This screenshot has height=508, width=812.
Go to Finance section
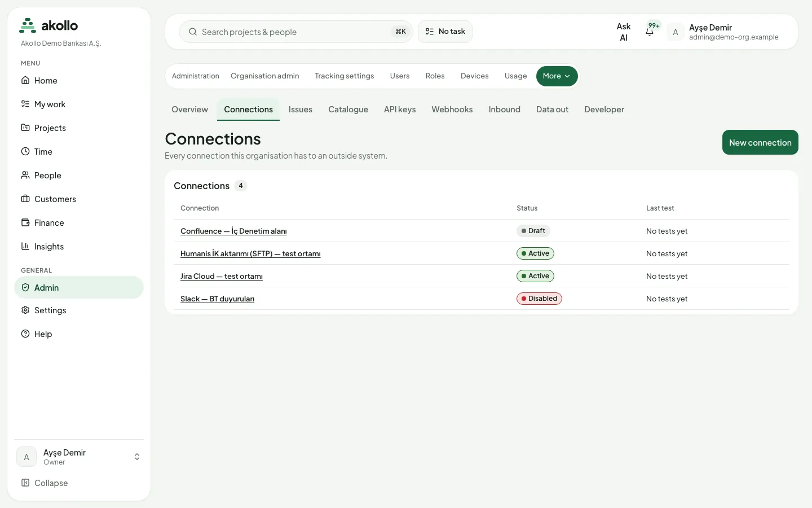coord(79,223)
